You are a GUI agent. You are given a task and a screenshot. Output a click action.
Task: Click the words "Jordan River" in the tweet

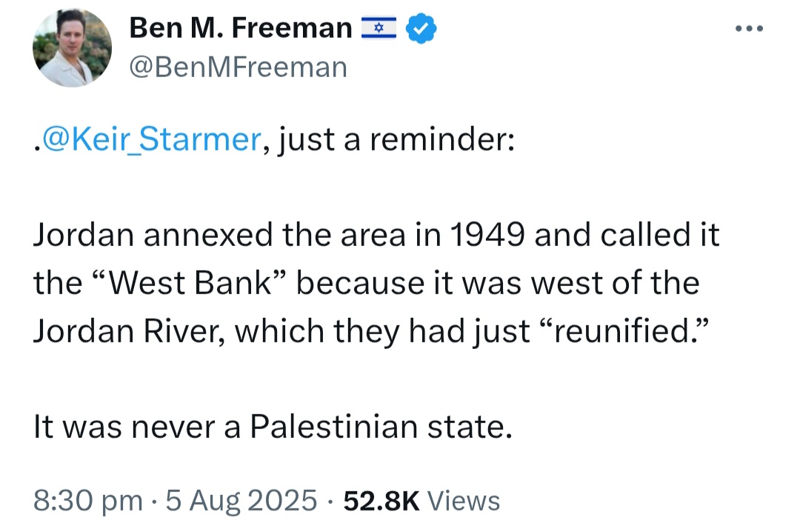pyautogui.click(x=126, y=331)
